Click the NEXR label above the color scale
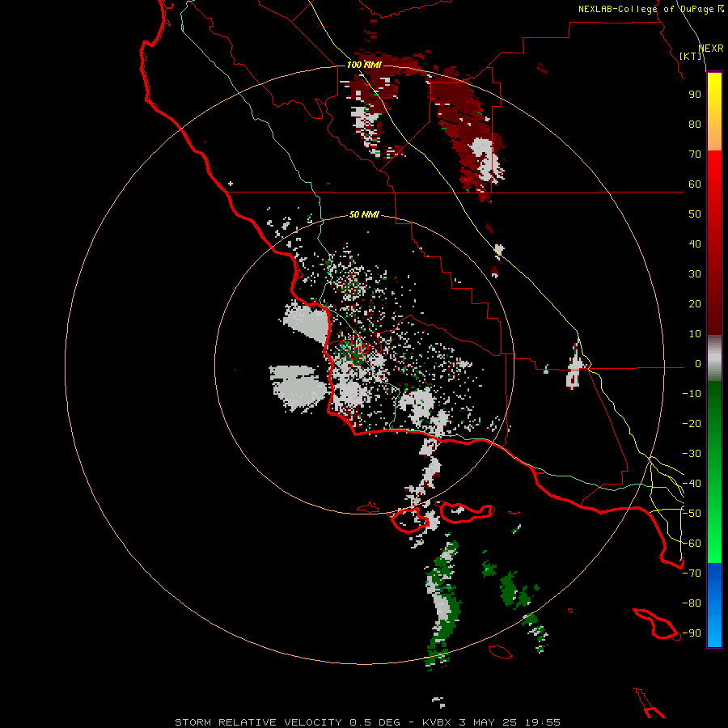This screenshot has height=728, width=728. coord(711,49)
